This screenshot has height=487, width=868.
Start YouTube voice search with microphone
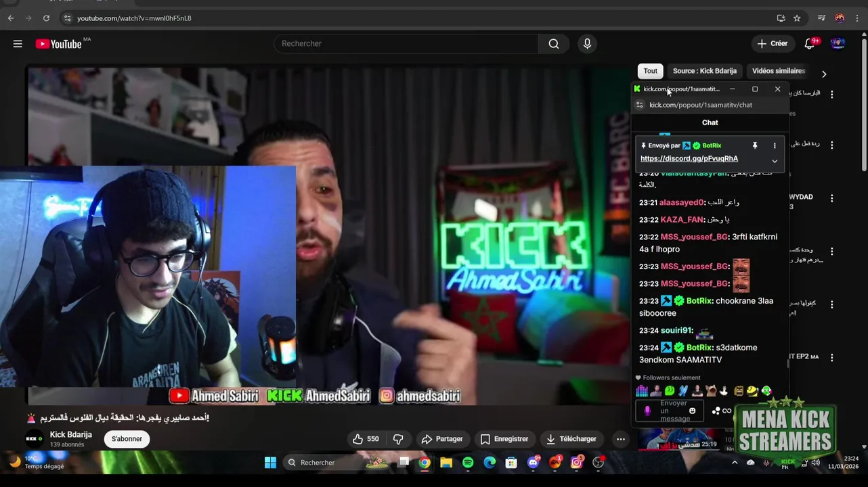click(587, 44)
